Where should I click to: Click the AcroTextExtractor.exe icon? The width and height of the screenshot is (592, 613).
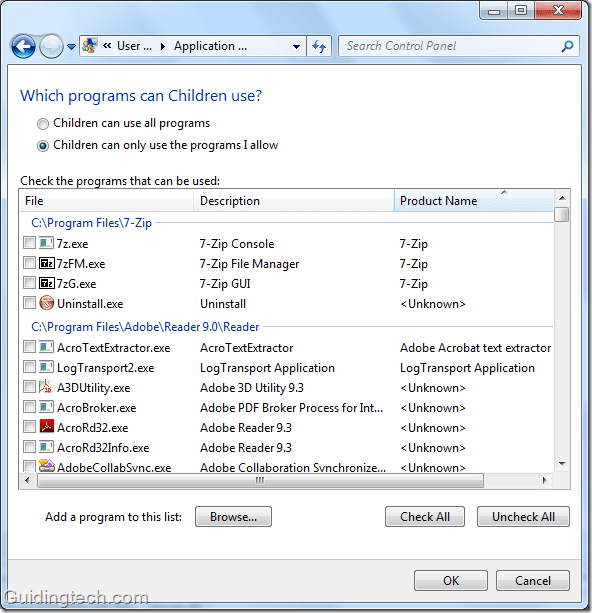tap(46, 347)
